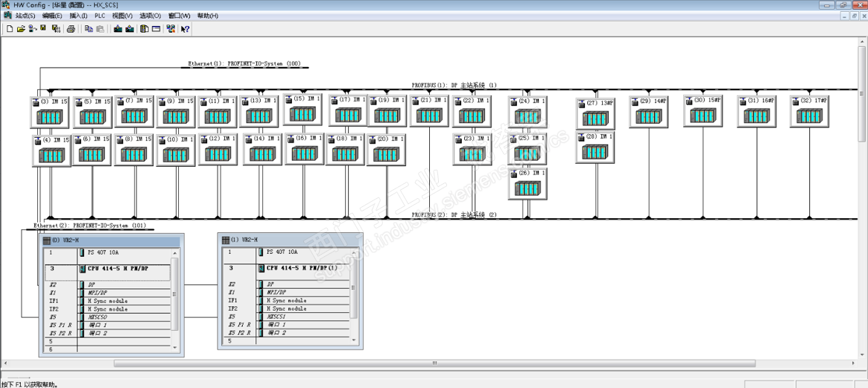Screen dimensions: 868x388
Task: Toggle the hardware catalog toolbar icon
Action: point(145,29)
